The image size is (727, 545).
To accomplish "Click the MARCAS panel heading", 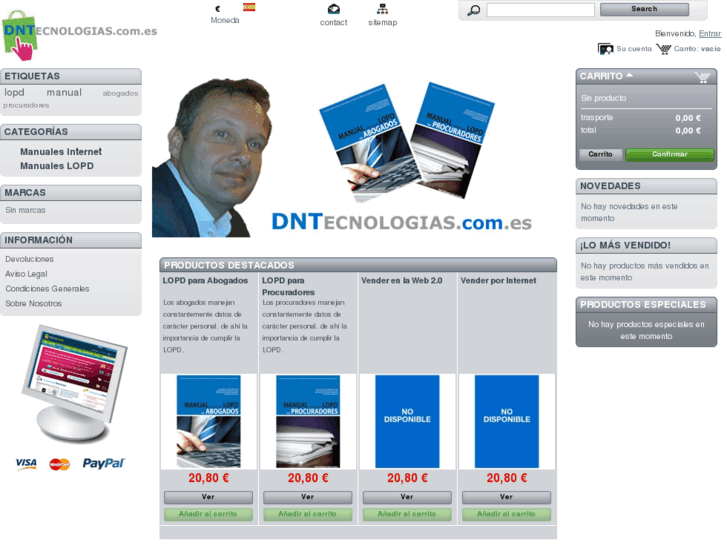I will coord(25,192).
